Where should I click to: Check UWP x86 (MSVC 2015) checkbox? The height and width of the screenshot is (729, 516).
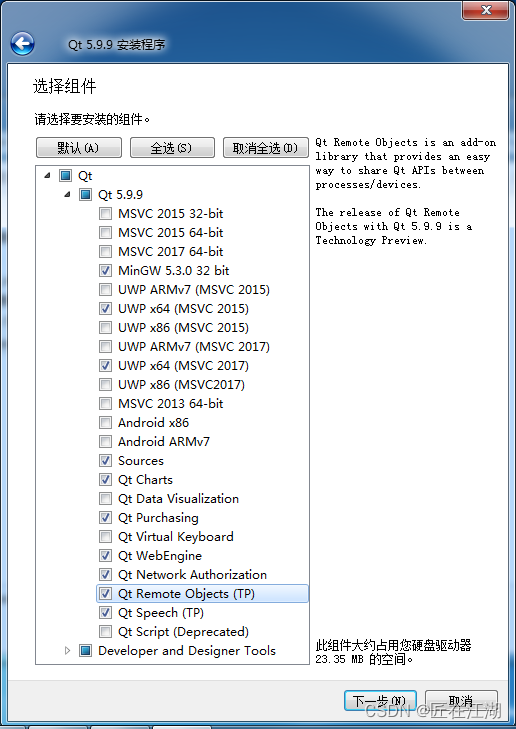click(106, 328)
